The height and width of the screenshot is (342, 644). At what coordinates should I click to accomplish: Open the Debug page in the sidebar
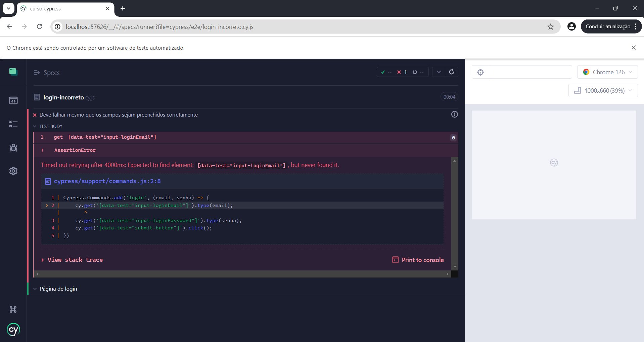pyautogui.click(x=13, y=148)
